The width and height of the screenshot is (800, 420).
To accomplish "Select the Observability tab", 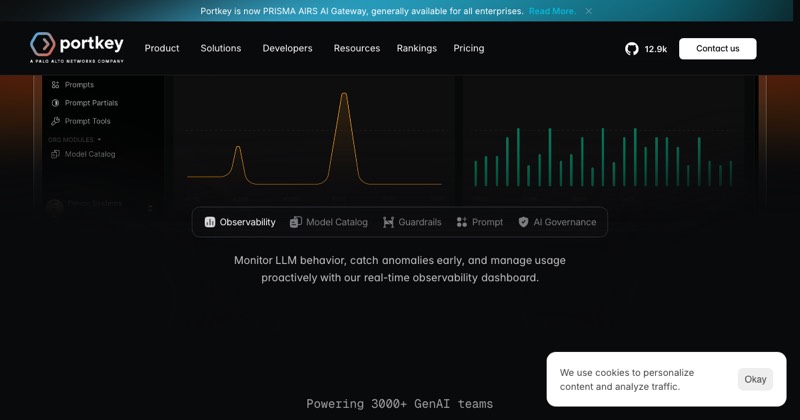I will [x=240, y=222].
